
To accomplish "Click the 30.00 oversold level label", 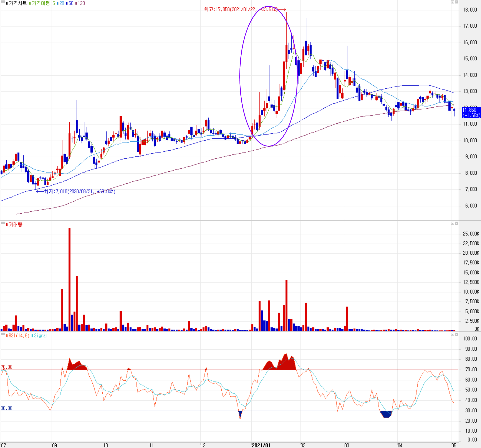I will click(x=6, y=408).
